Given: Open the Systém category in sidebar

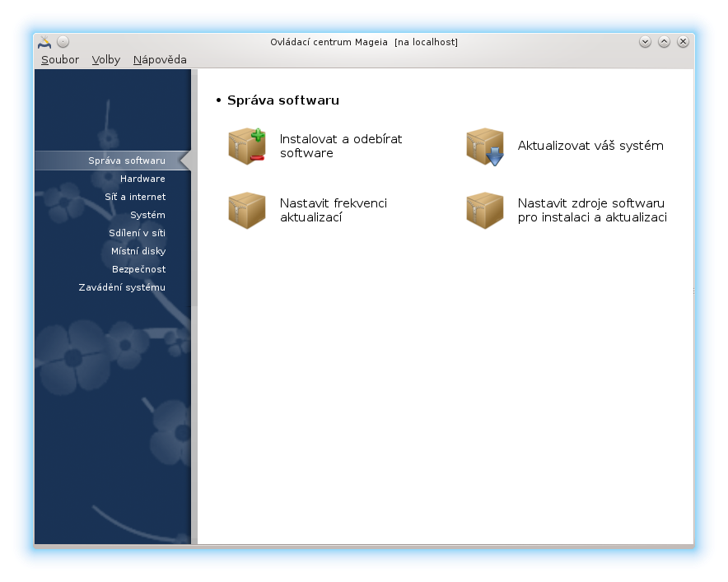Looking at the screenshot, I should click(147, 215).
